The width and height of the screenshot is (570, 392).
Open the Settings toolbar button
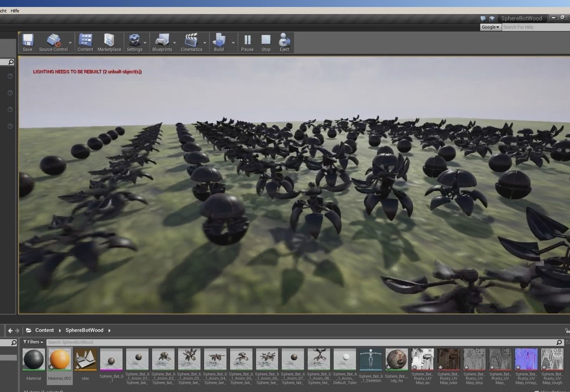point(134,43)
